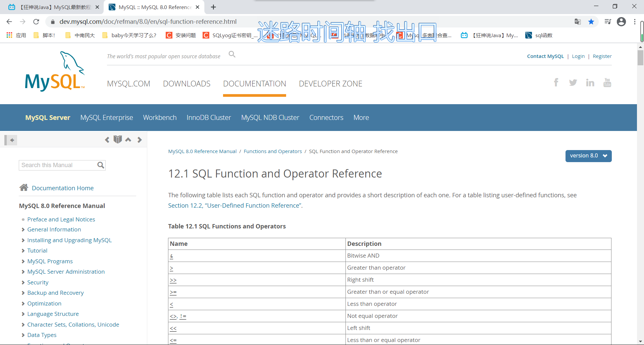
Task: Open Section 12.2 User-Defined Function Reference link
Action: click(x=235, y=206)
